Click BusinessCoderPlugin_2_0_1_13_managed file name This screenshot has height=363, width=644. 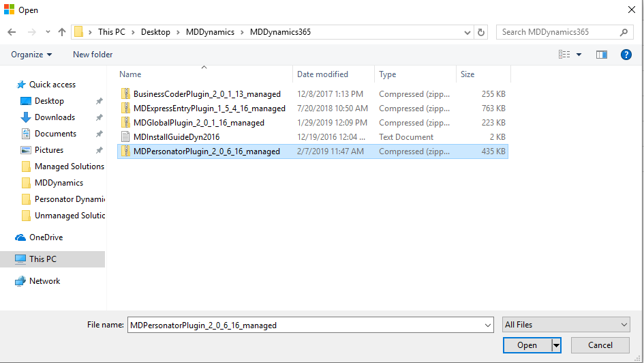(207, 94)
